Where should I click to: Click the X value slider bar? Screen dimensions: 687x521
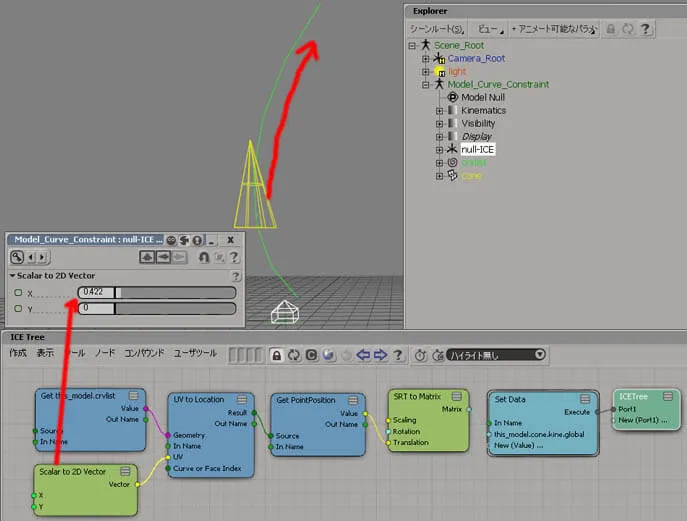tap(175, 292)
